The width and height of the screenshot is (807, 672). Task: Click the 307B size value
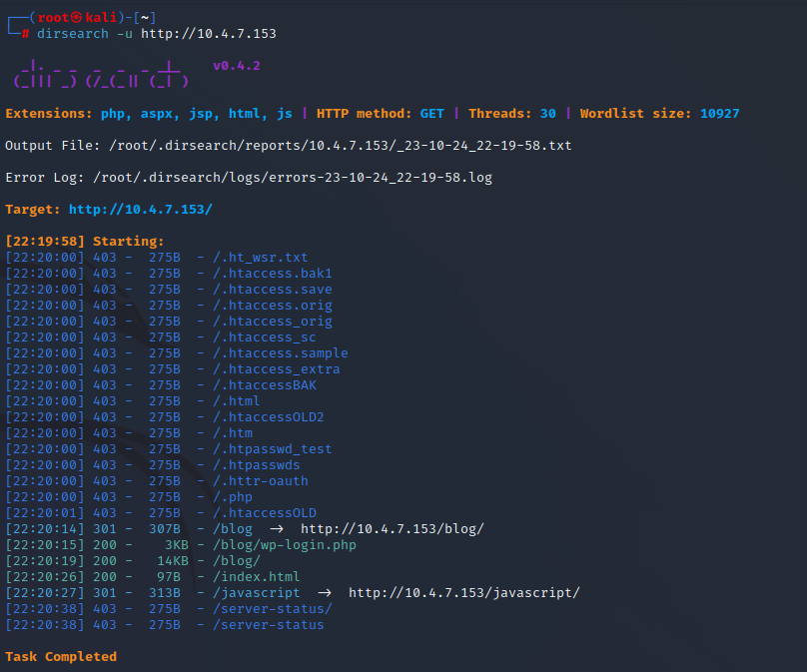click(165, 528)
